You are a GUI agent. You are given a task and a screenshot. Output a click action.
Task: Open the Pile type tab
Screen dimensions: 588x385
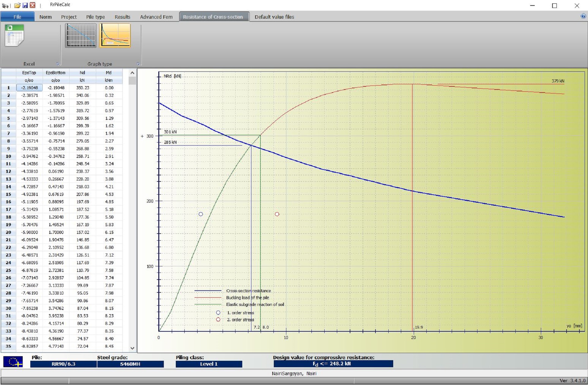pos(95,17)
